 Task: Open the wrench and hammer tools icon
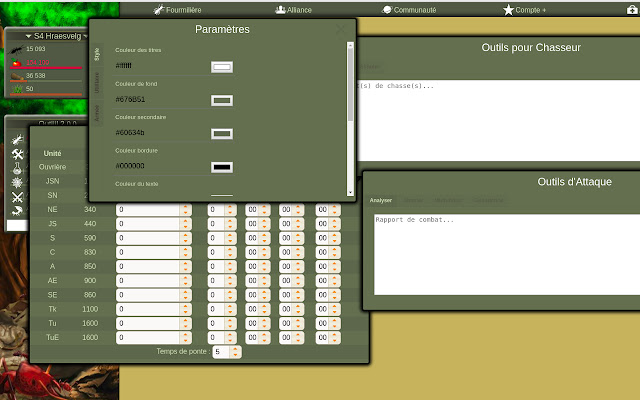17,154
